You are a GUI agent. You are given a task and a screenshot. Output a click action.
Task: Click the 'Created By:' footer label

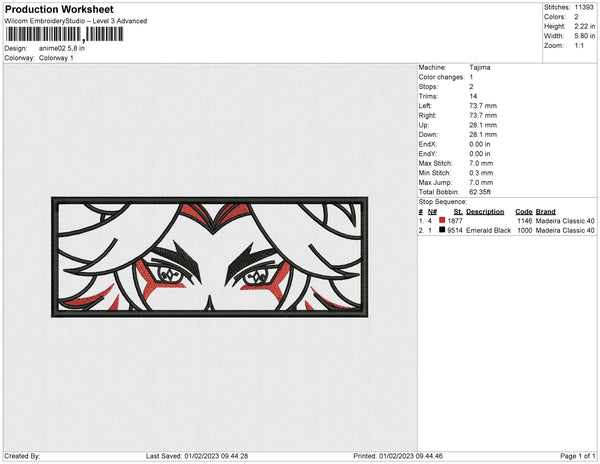pos(22,456)
